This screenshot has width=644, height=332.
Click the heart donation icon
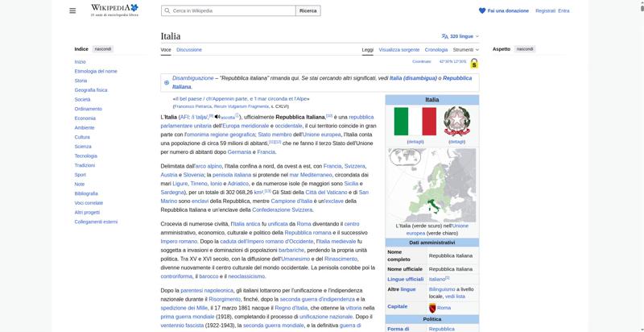pyautogui.click(x=482, y=10)
